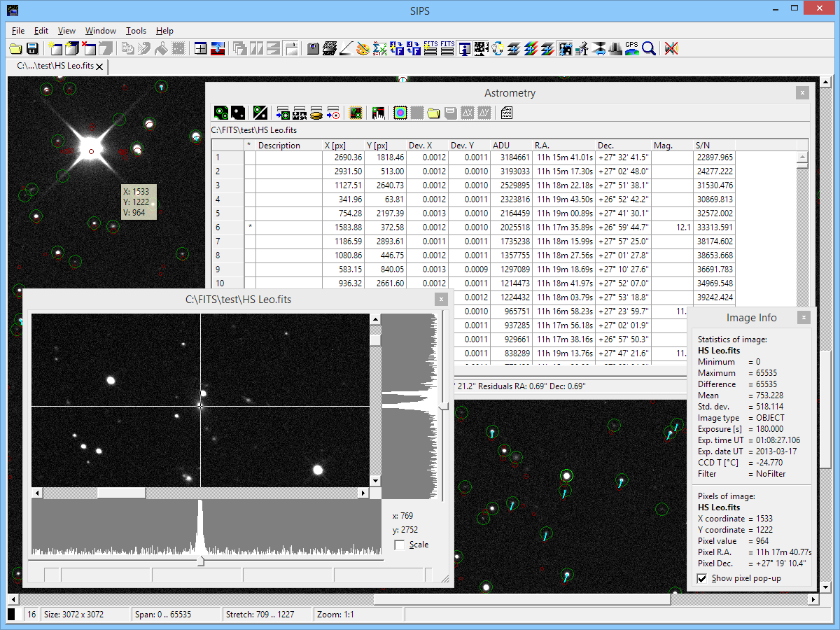This screenshot has width=840, height=630.
Task: Click the green circled stars icon in Astrometry
Action: [x=221, y=113]
